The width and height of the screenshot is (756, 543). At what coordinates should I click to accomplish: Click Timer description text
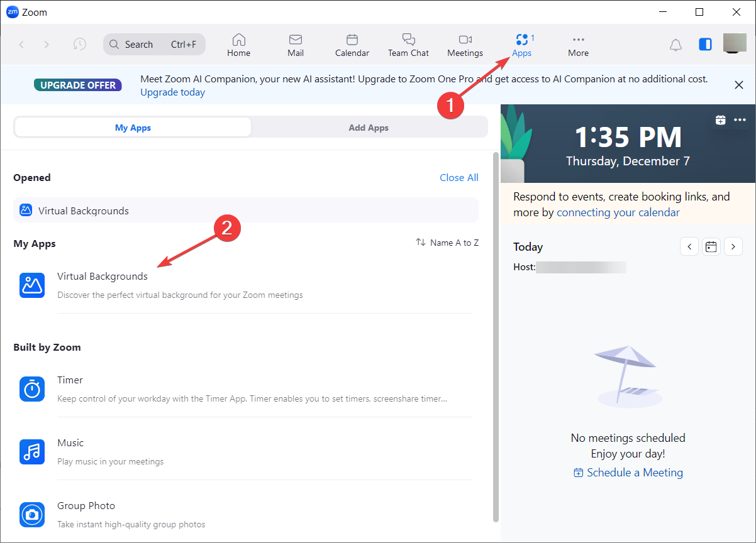(252, 398)
